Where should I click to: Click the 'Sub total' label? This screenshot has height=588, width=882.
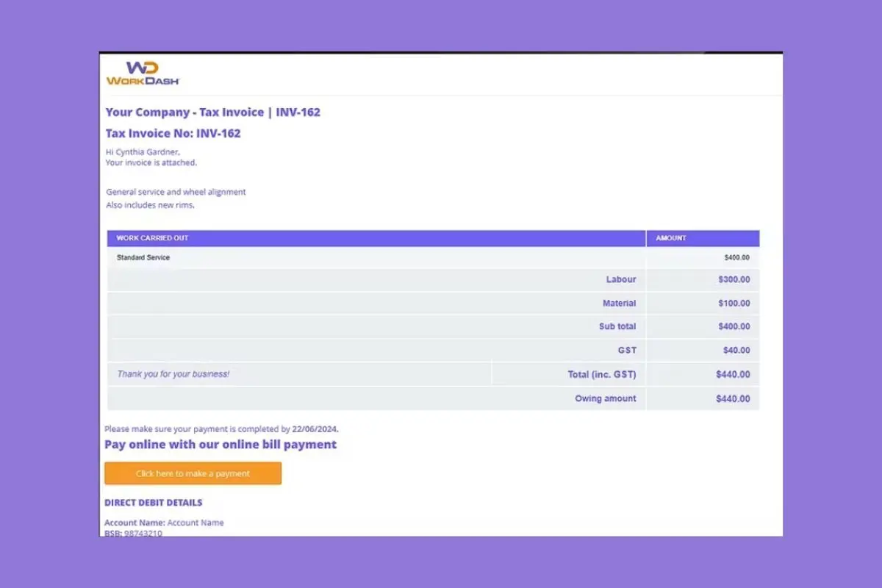[617, 326]
